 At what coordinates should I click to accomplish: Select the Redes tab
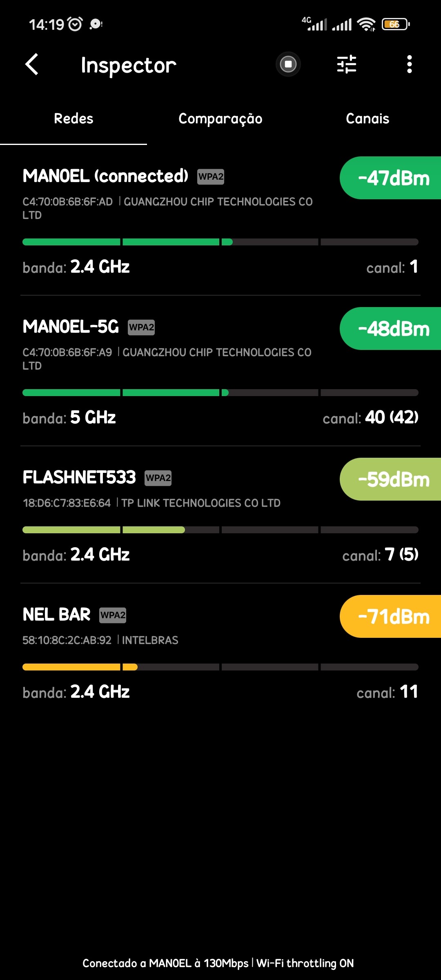73,119
